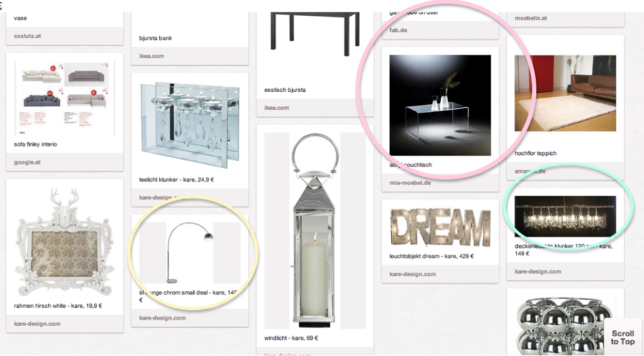Follow the moebelix.at source link
Viewport: 644px width, 356px height.
[x=531, y=18]
